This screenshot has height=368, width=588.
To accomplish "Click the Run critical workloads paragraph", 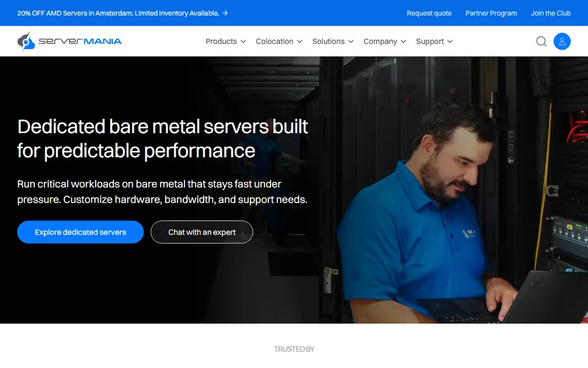I will (163, 191).
